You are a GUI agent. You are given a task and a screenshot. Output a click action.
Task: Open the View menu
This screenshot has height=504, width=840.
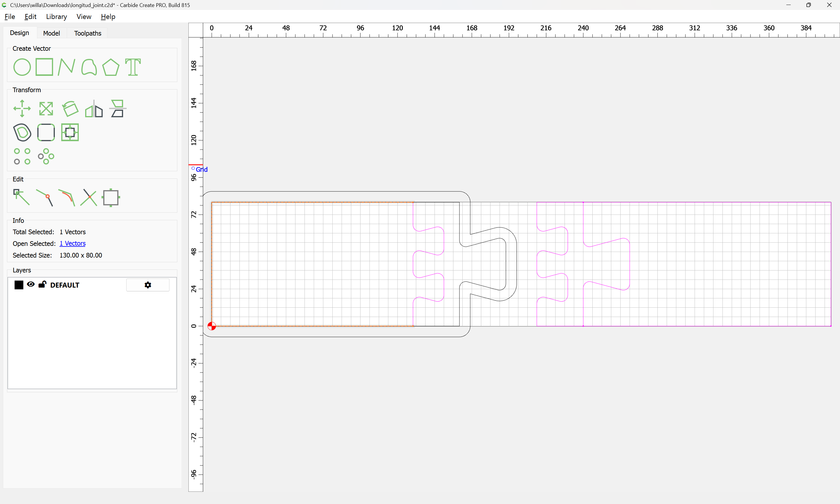(84, 17)
